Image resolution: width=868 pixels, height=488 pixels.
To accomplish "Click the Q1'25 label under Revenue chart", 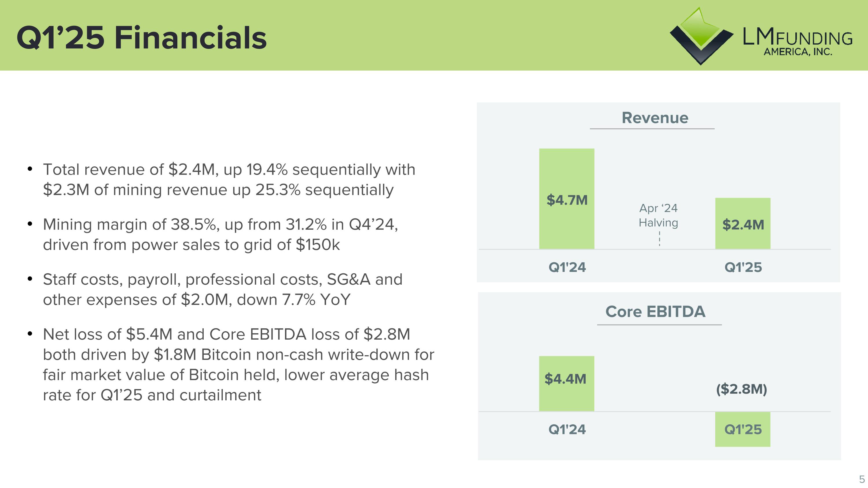I will 743,267.
